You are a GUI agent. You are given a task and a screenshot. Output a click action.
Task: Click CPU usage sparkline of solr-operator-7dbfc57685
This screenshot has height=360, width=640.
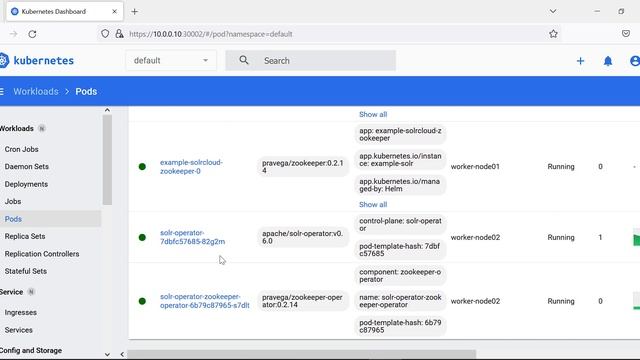(636, 237)
